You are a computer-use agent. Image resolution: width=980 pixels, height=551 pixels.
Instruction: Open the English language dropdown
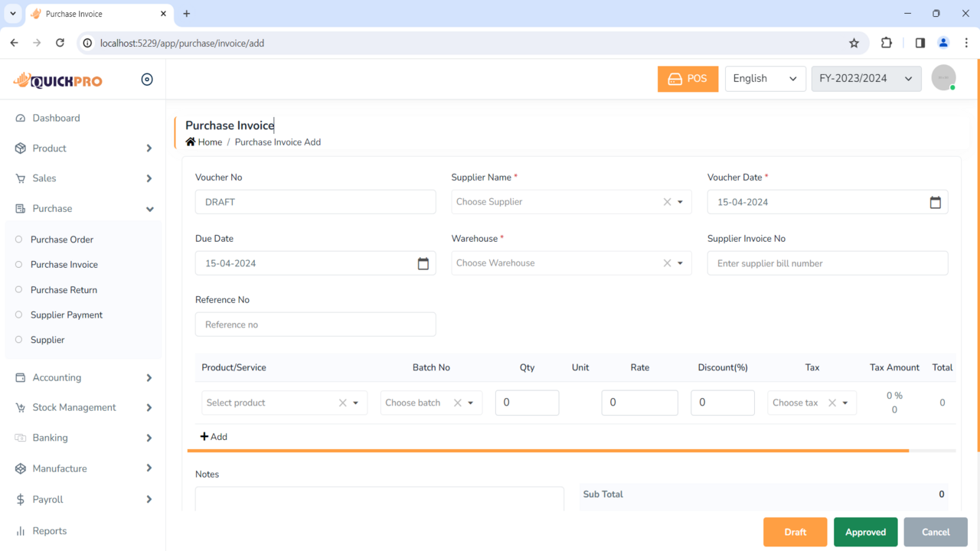click(x=765, y=78)
